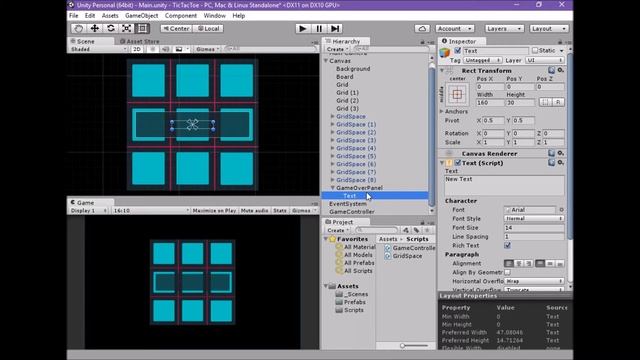Set alignment to horizontal center
Viewport: 640px width, 360px height.
coord(519,264)
